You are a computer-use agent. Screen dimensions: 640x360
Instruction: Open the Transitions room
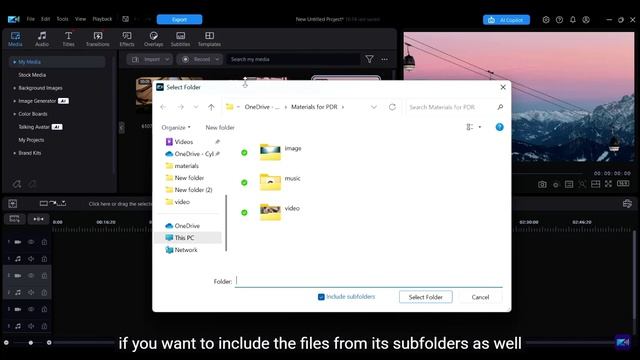coord(98,39)
